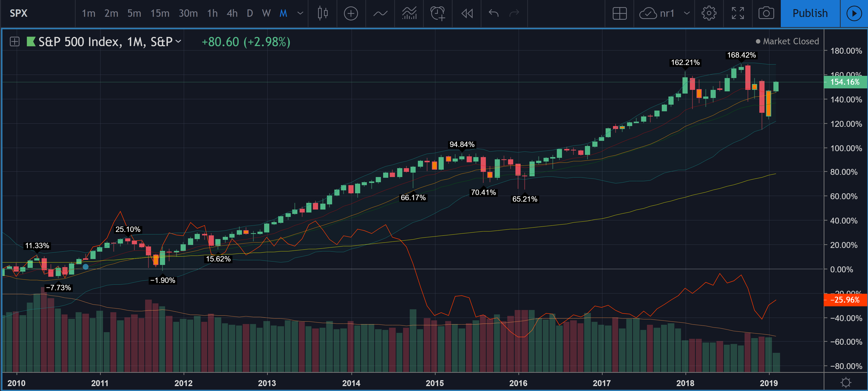Click the Publish button
The width and height of the screenshot is (868, 391).
(810, 14)
